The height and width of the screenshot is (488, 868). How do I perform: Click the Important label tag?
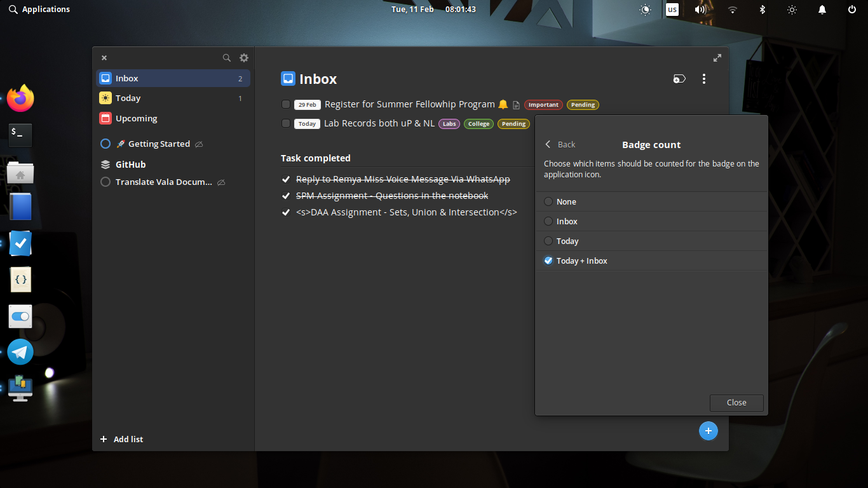[543, 105]
